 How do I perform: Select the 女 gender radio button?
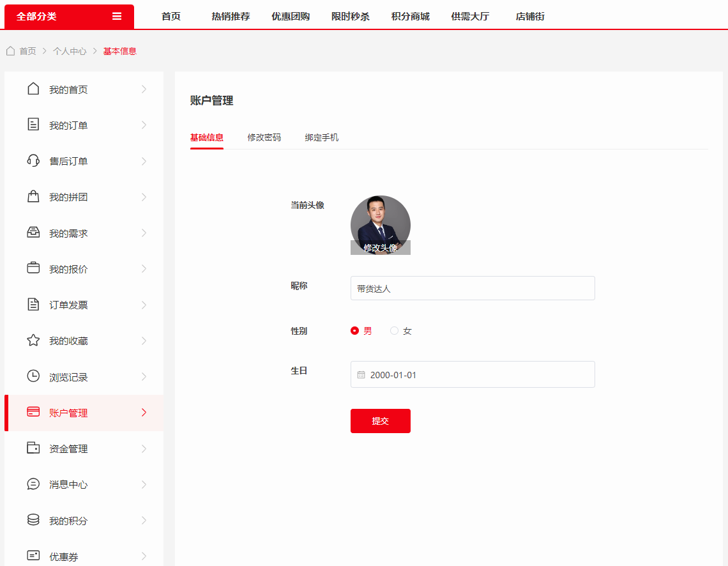(x=394, y=331)
